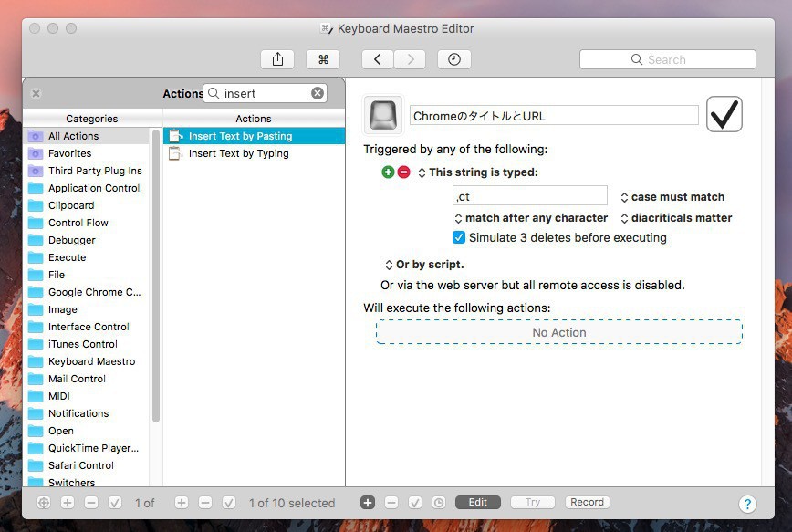Toggle macro group enable check beside '1 of'

click(x=115, y=503)
